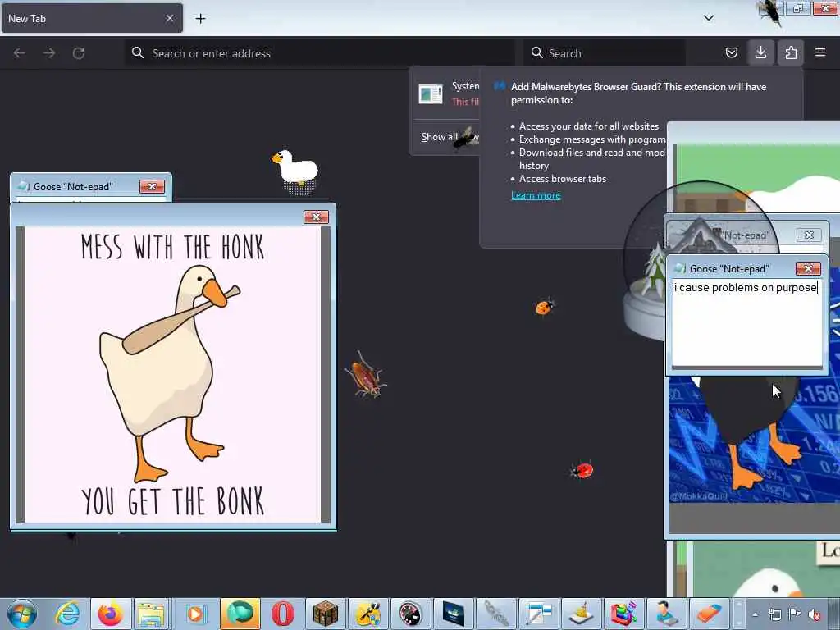Open the Minecraft block taskbar icon
This screenshot has height=630, width=840.
pyautogui.click(x=325, y=614)
